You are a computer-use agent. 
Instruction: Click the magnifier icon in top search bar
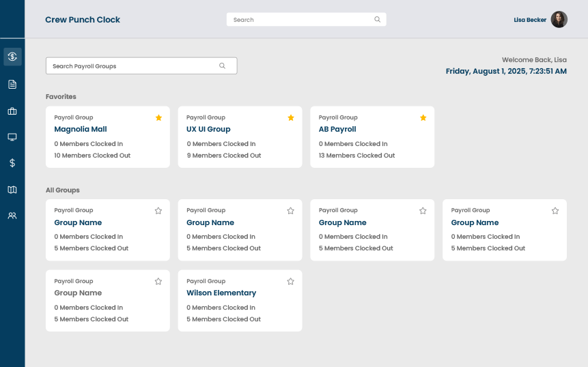[x=377, y=20]
